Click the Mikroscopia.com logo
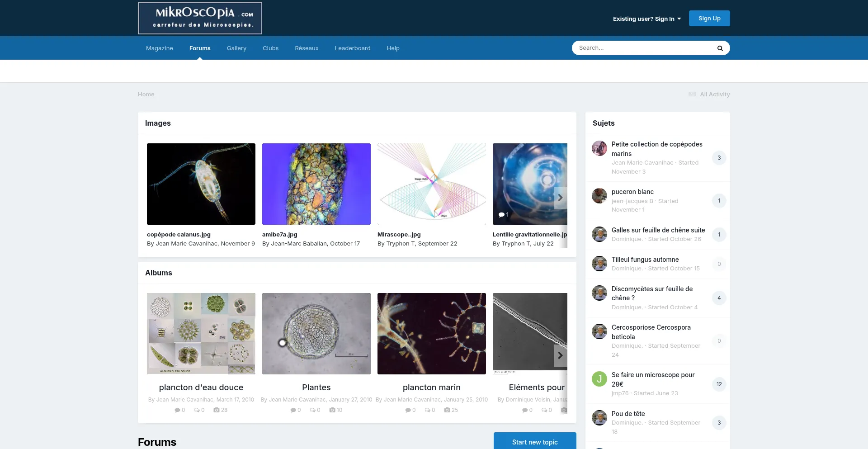Image resolution: width=868 pixels, height=449 pixels. (x=200, y=18)
